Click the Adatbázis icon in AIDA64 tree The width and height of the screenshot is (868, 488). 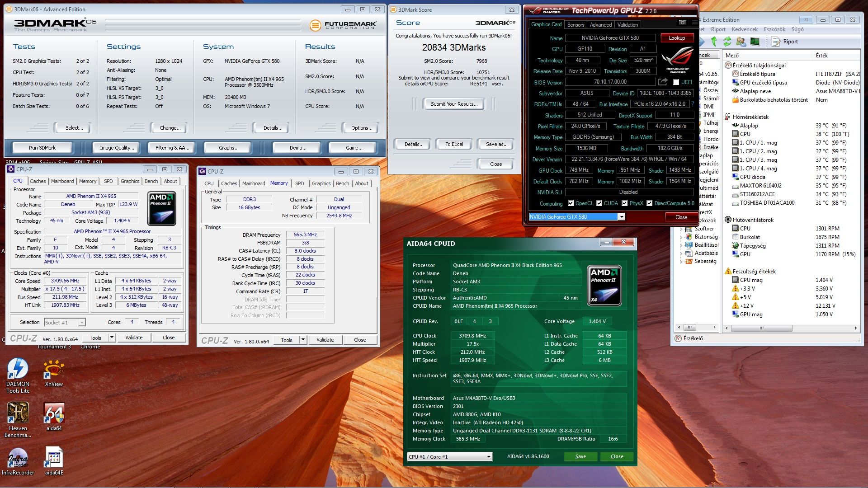click(x=689, y=253)
